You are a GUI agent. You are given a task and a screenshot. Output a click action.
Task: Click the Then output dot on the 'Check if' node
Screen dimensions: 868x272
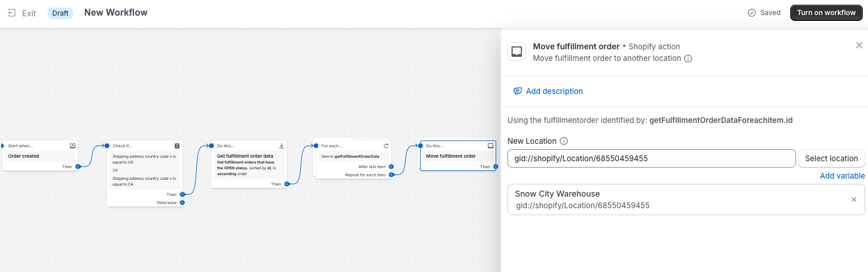point(182,194)
